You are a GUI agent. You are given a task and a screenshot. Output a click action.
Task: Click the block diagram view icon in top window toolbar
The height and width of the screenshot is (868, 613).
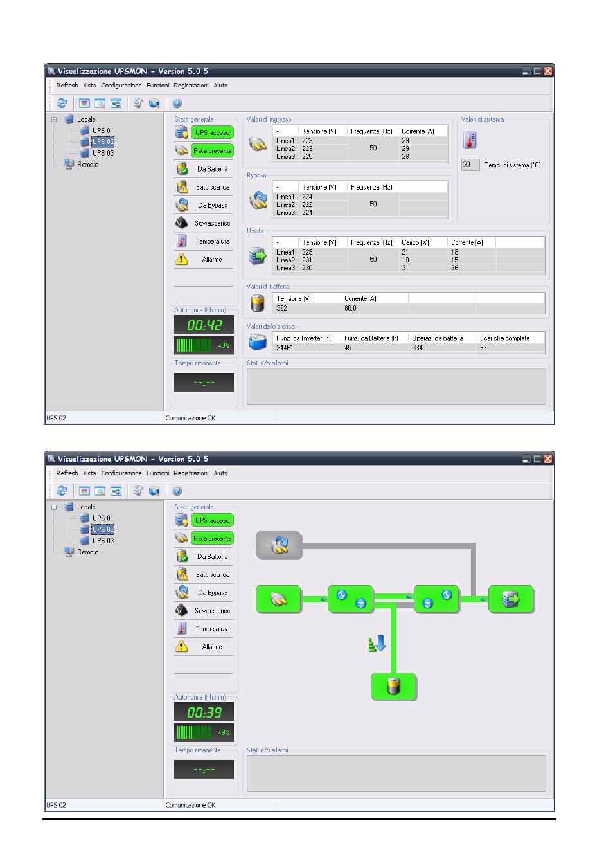click(x=116, y=103)
